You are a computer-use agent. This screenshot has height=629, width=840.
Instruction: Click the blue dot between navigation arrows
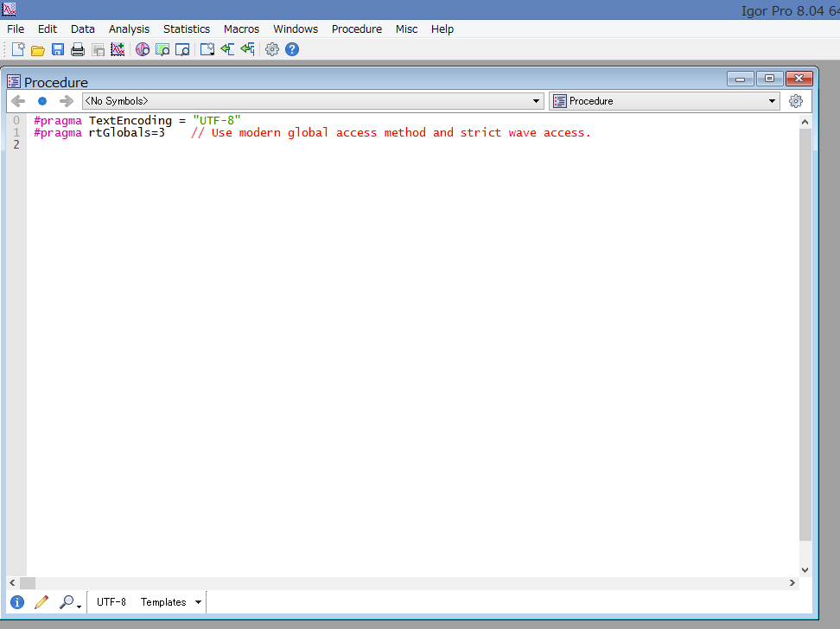42,101
